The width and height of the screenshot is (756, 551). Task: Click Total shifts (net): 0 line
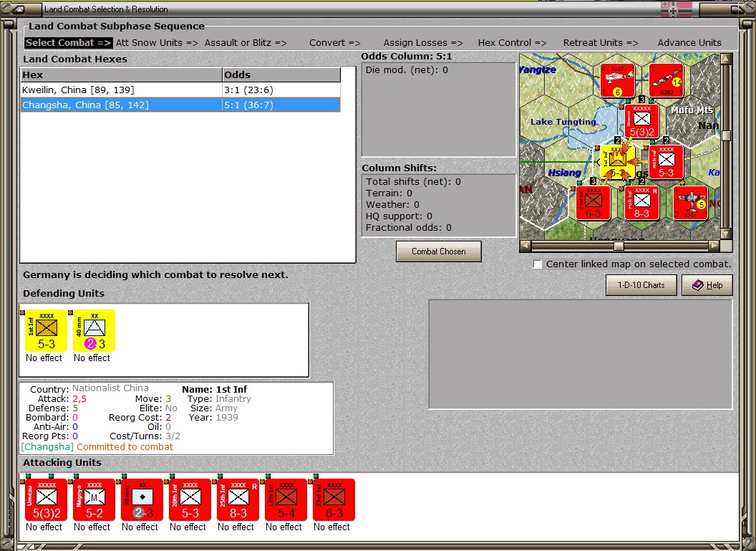coord(413,182)
